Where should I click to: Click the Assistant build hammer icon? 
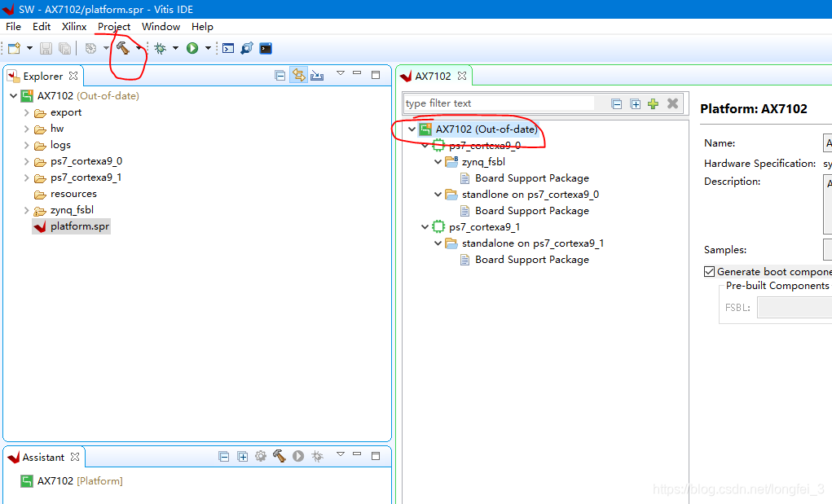click(x=280, y=456)
